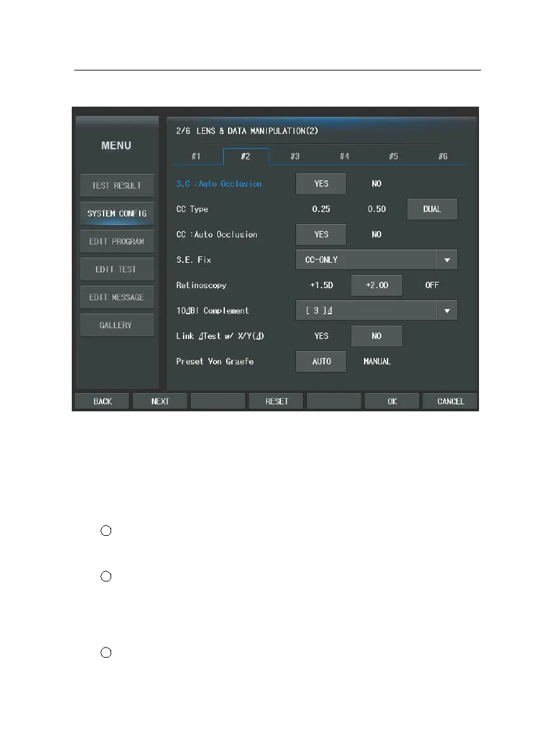Set Retinoscopy to +1.5D
Screen dimensions: 533x756
coord(321,286)
